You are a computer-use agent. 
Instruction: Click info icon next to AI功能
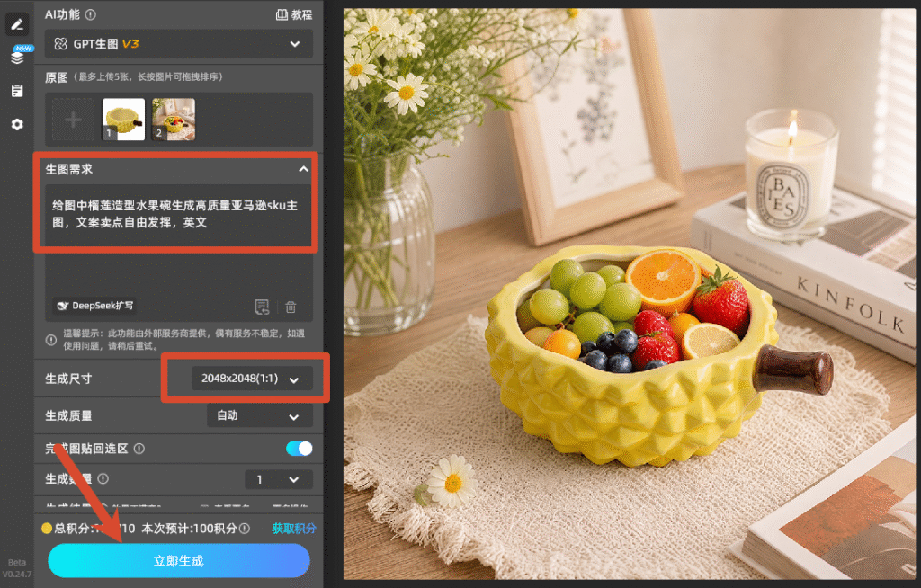click(x=91, y=14)
